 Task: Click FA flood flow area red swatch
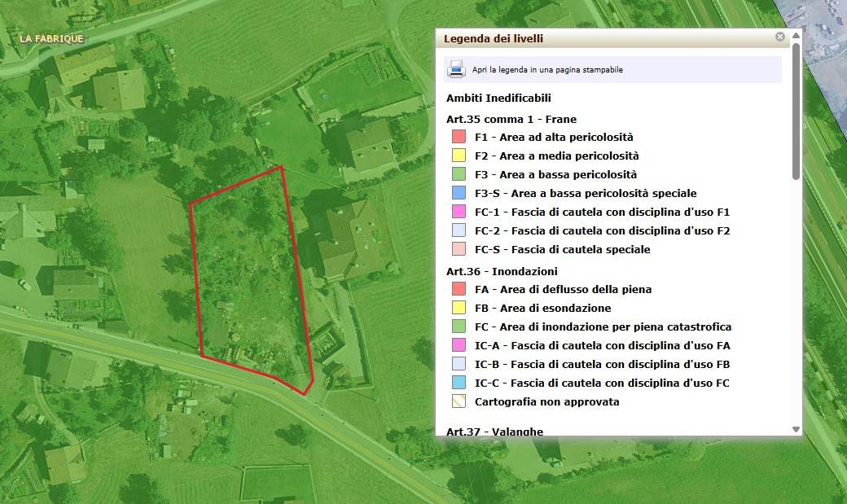459,289
